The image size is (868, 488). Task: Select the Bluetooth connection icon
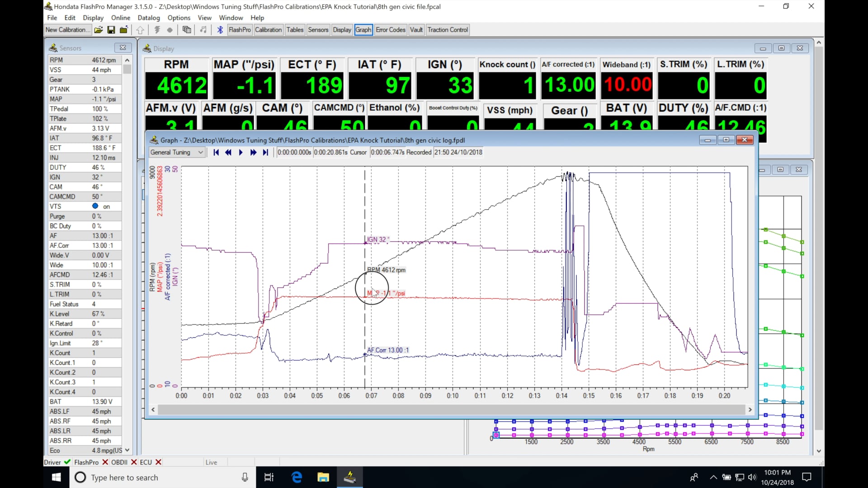coord(220,30)
